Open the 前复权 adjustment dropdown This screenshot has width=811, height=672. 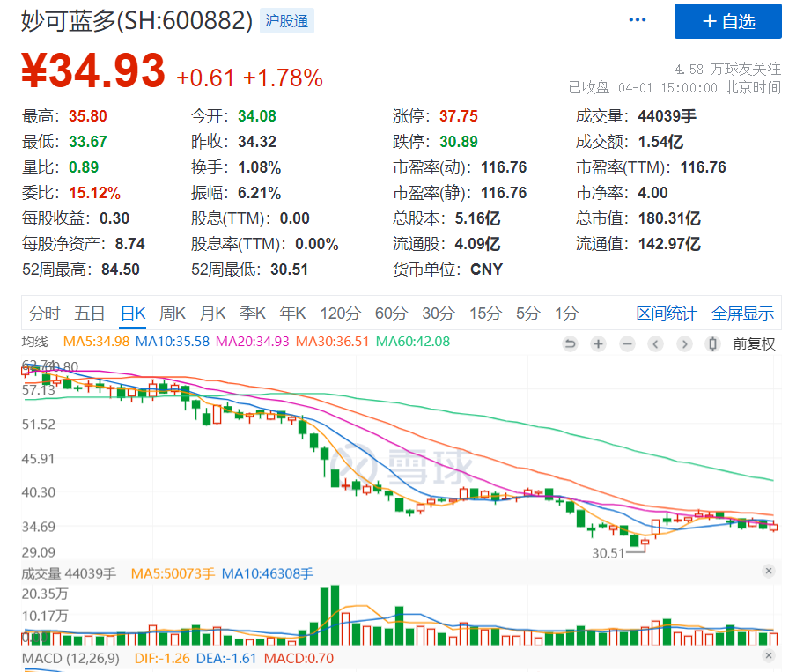click(x=754, y=343)
